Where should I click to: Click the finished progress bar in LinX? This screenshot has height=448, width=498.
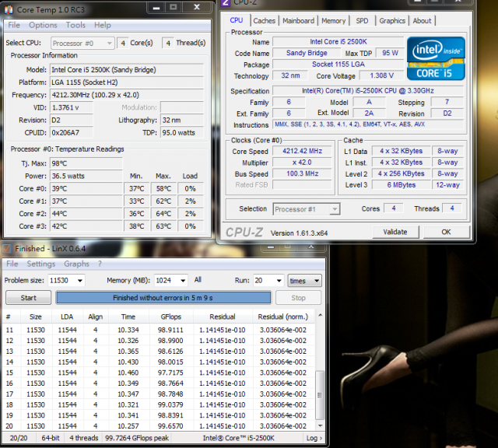click(x=163, y=298)
